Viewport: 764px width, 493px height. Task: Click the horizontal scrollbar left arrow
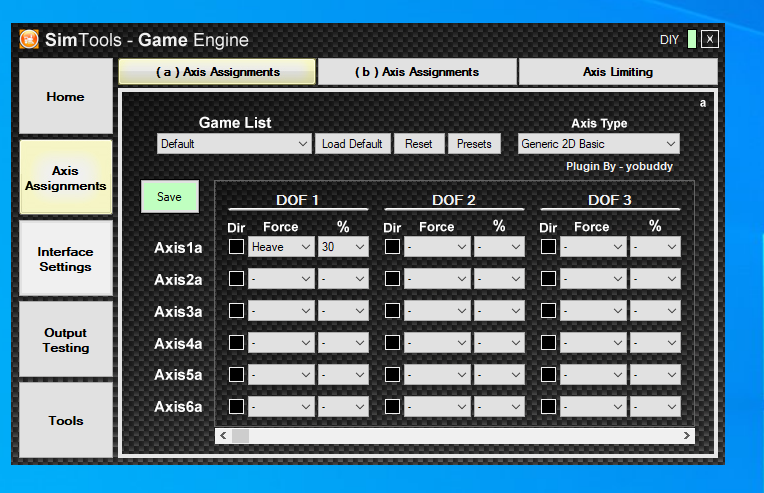pyautogui.click(x=223, y=436)
